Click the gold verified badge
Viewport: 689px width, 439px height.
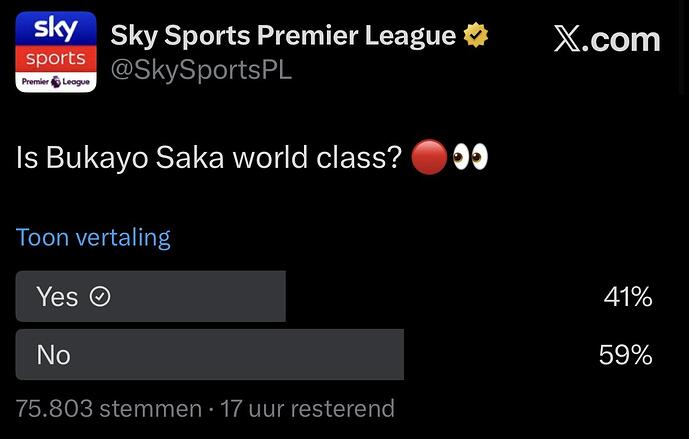476,36
